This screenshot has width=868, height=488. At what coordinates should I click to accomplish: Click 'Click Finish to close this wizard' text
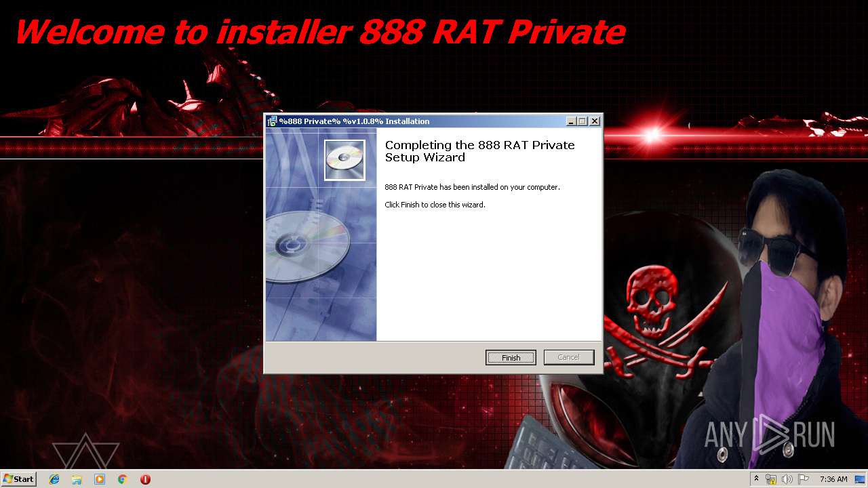coord(435,205)
